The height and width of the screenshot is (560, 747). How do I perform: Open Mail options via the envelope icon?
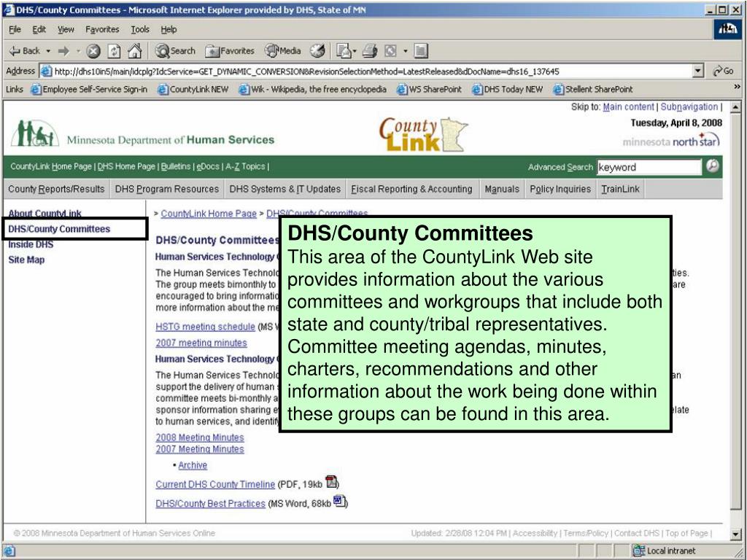click(344, 50)
